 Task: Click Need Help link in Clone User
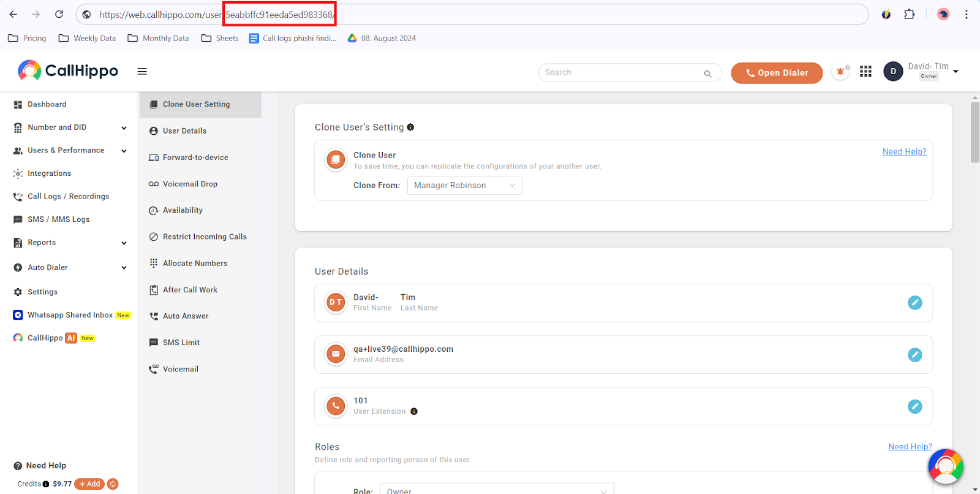tap(904, 151)
